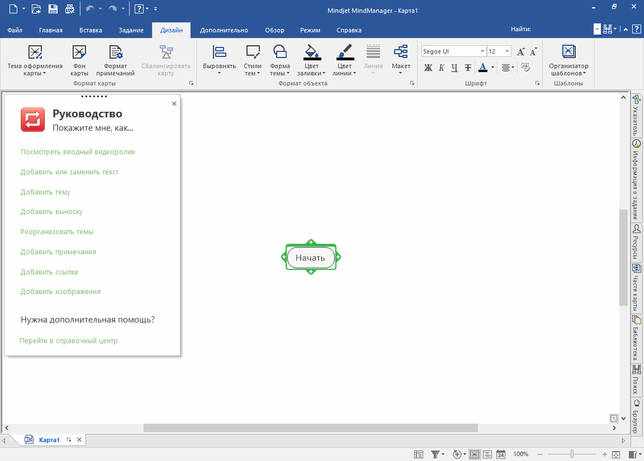The height and width of the screenshot is (461, 644).
Task: Choose the Форма темы shape tool
Action: click(280, 60)
